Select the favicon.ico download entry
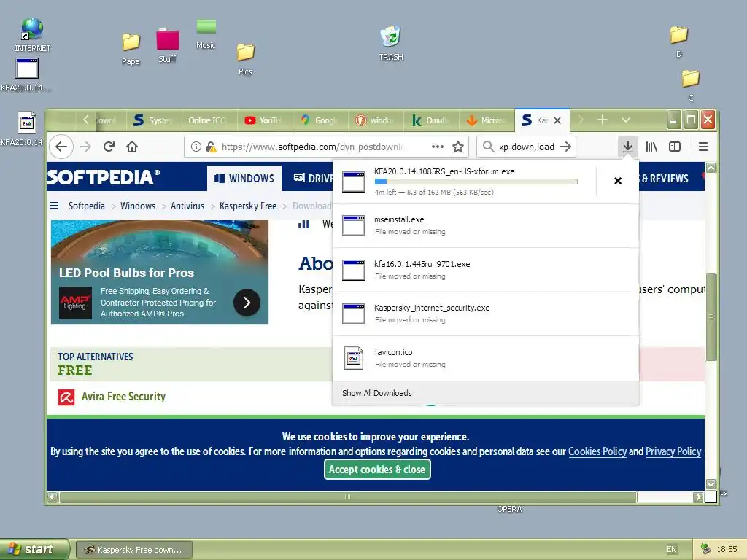Screen dimensions: 747x560 (485, 358)
